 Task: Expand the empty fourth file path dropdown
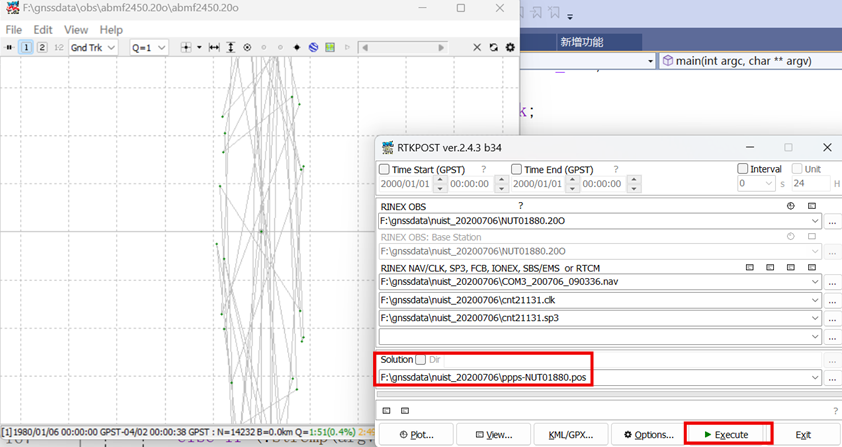click(x=815, y=337)
